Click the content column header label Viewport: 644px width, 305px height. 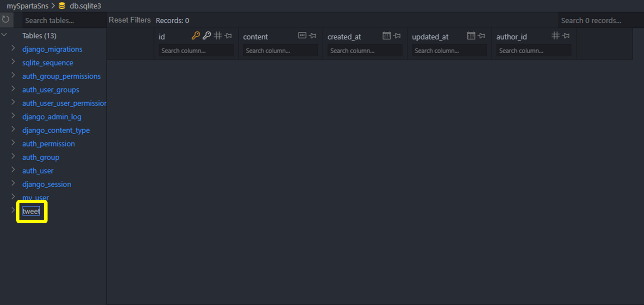255,37
